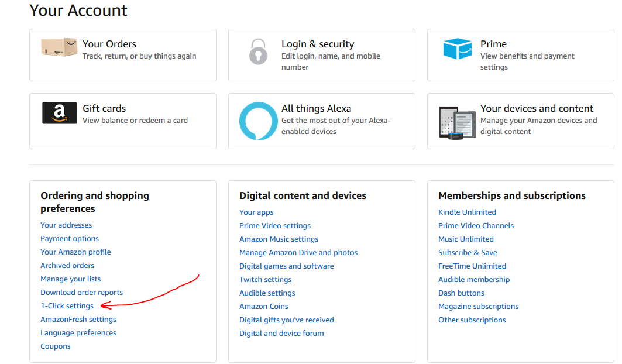Image resolution: width=622 pixels, height=364 pixels.
Task: Open Download order reports link
Action: (81, 293)
